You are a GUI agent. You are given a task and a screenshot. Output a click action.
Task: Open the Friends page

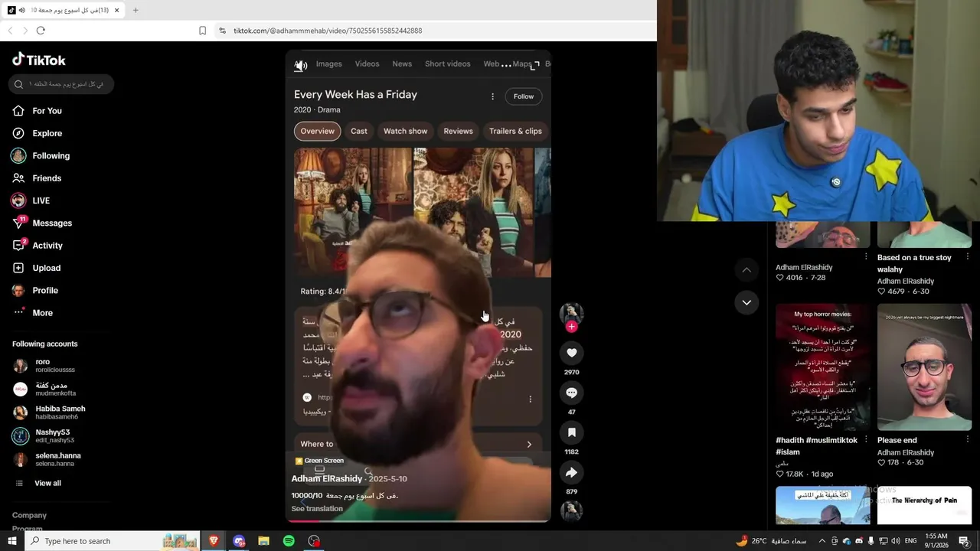47,178
